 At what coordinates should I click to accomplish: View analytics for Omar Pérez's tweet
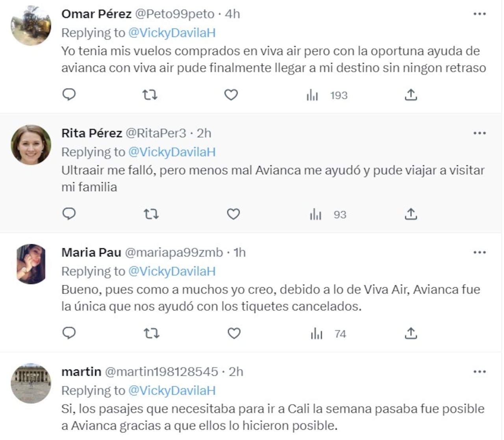tap(312, 95)
